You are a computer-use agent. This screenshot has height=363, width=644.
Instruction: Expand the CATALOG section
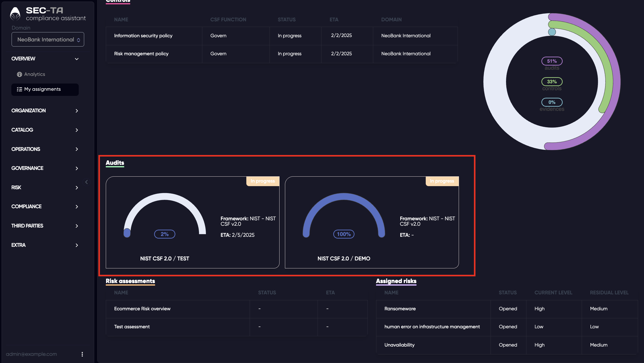pos(45,130)
